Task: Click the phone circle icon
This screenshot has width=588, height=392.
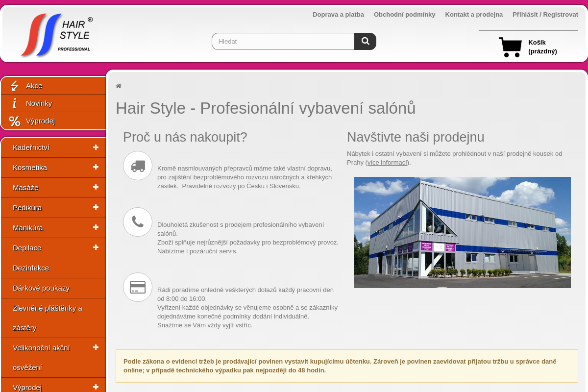Action: coord(138,222)
